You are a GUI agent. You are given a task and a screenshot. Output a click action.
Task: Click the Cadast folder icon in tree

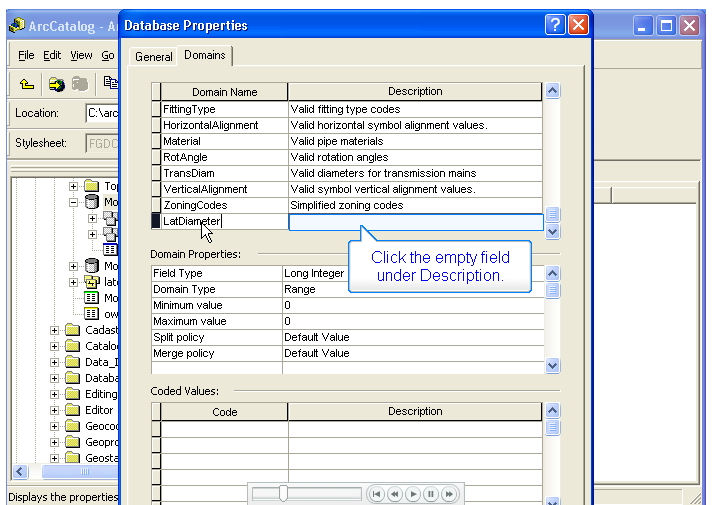pyautogui.click(x=73, y=330)
